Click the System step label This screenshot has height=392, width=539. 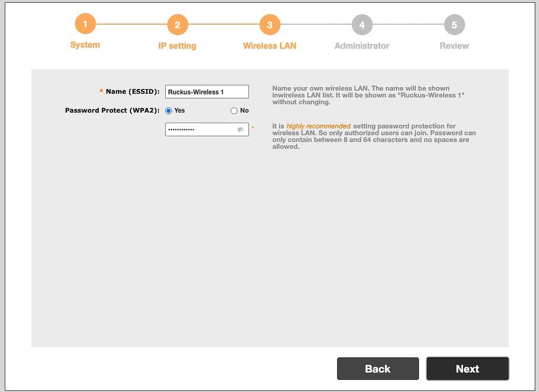coord(85,45)
